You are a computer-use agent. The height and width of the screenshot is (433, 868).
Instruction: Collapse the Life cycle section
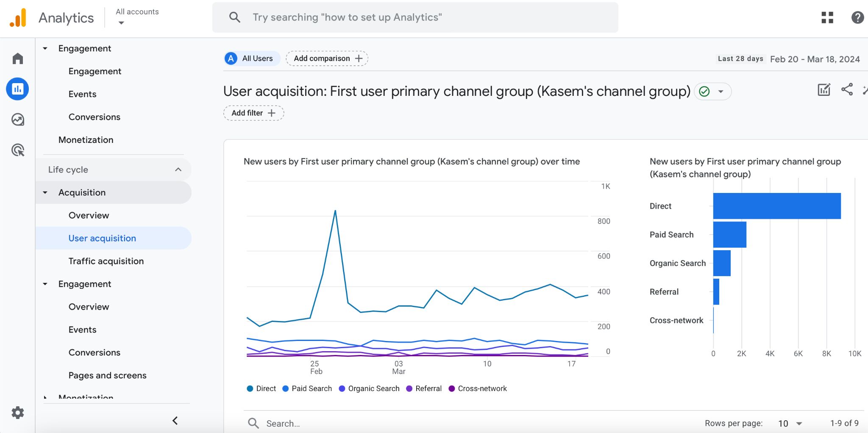(x=178, y=169)
